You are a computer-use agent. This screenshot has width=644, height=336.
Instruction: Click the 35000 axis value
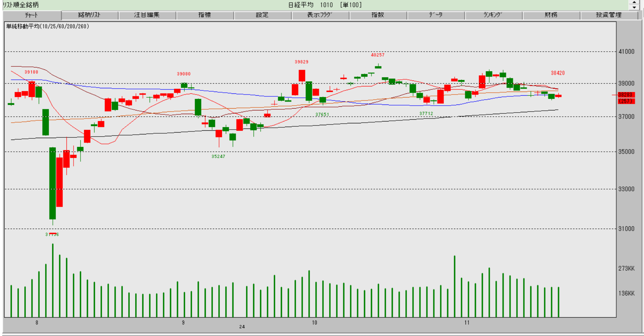(626, 152)
